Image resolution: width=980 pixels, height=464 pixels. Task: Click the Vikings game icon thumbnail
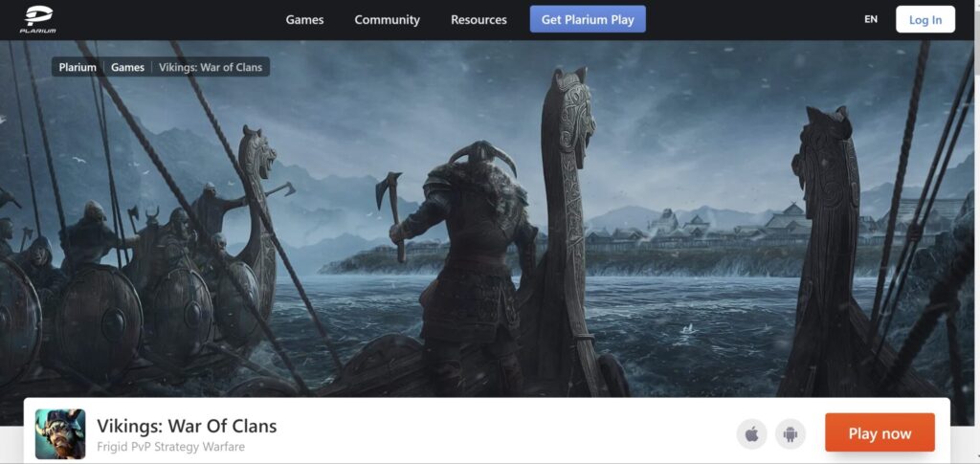pos(60,434)
